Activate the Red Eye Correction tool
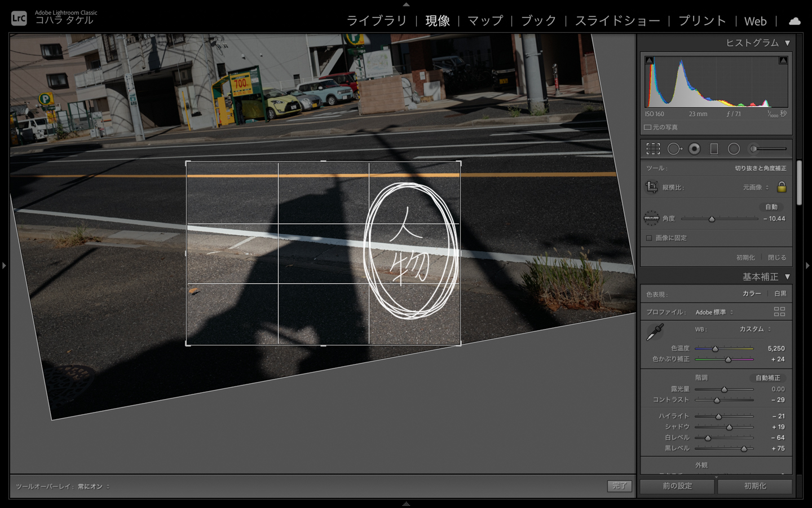The image size is (812, 508). (695, 149)
